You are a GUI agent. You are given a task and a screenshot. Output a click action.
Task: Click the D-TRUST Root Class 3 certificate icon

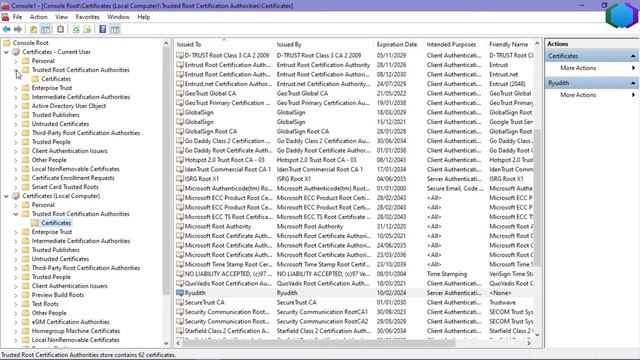click(180, 56)
